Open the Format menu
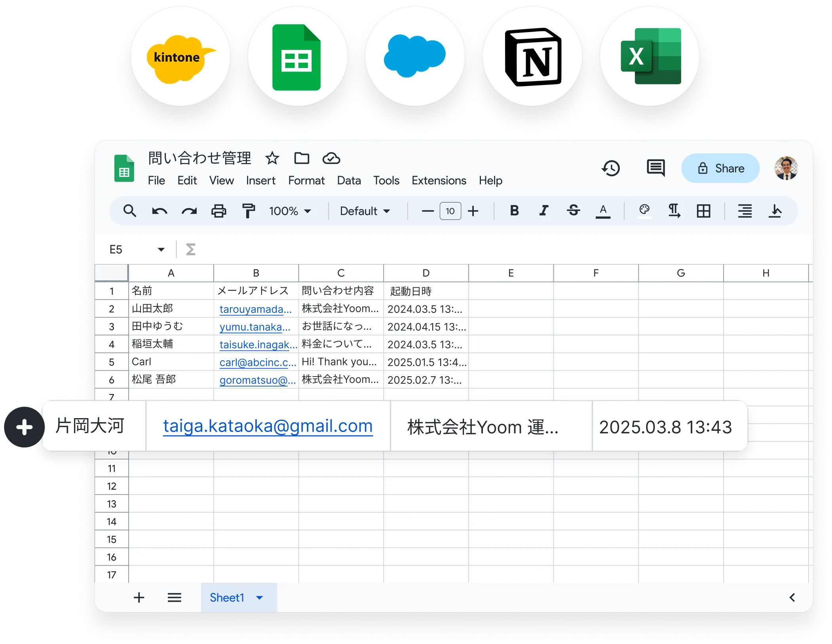Screen dimensions: 832x644 306,180
